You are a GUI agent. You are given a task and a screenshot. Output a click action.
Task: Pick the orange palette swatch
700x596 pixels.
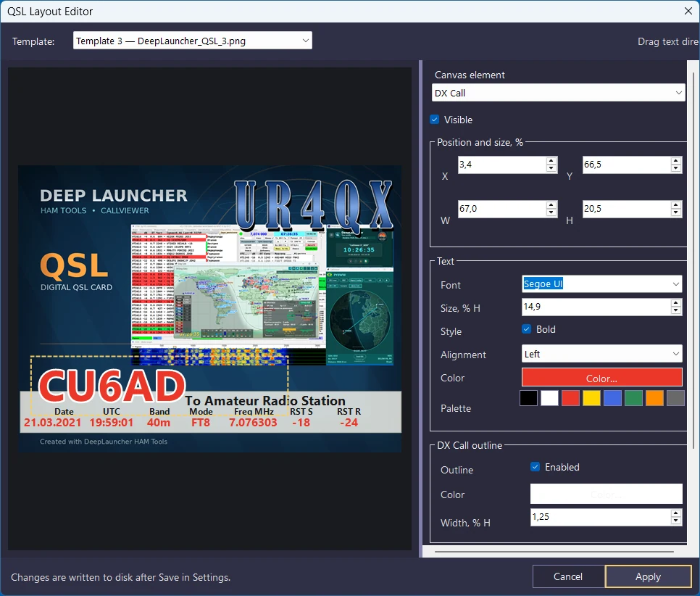point(654,397)
